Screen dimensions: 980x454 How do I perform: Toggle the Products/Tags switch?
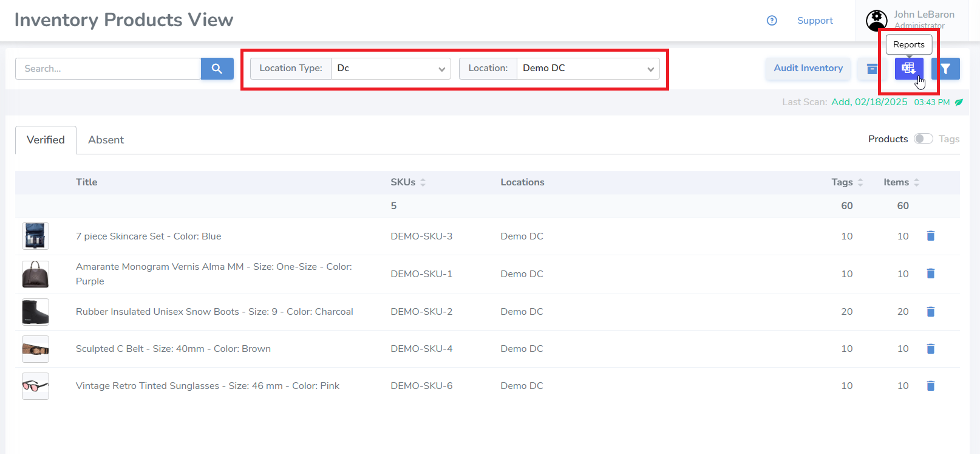pyautogui.click(x=923, y=139)
